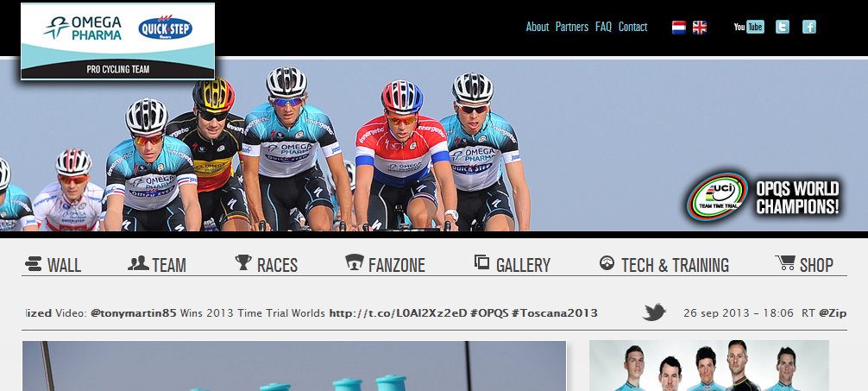The image size is (868, 391).
Task: Open the team riders photo thumbnail
Action: tap(709, 365)
